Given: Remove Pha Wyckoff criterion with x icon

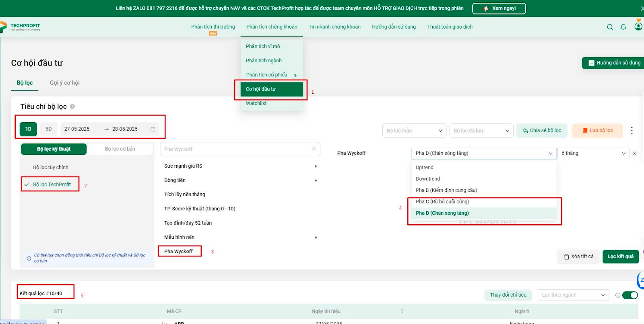Looking at the screenshot, I should click(x=634, y=153).
